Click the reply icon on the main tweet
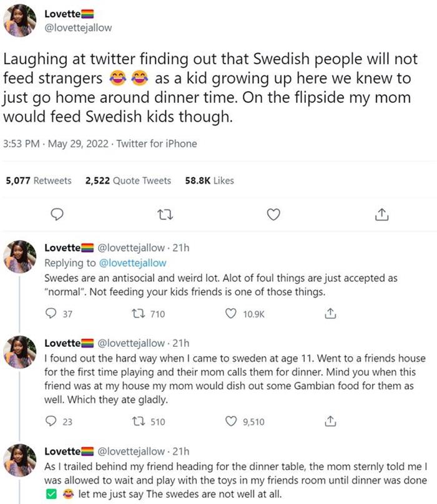Image resolution: width=437 pixels, height=504 pixels. 57,215
